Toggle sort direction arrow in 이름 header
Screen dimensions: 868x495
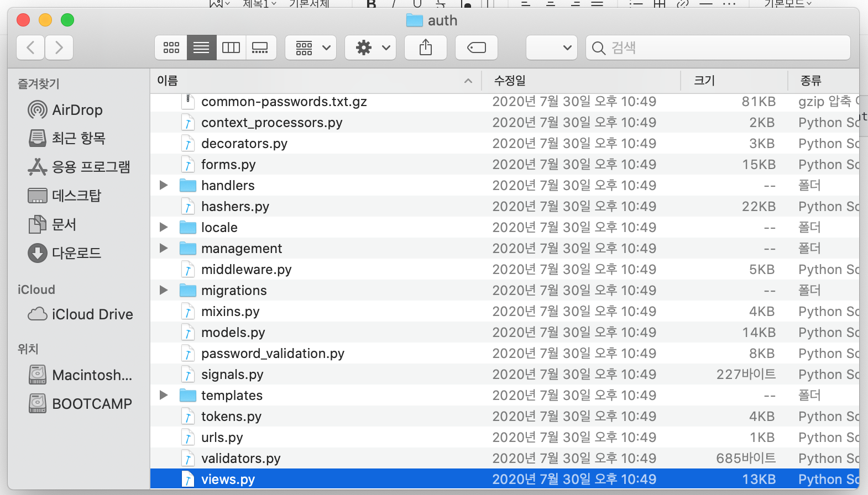pos(468,81)
